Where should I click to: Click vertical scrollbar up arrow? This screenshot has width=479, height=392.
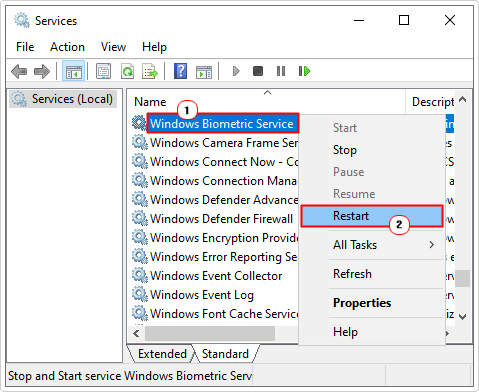pos(463,99)
